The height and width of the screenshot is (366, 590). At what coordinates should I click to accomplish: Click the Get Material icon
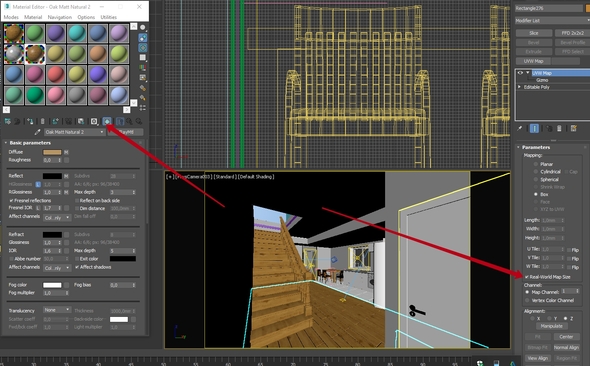(8, 121)
